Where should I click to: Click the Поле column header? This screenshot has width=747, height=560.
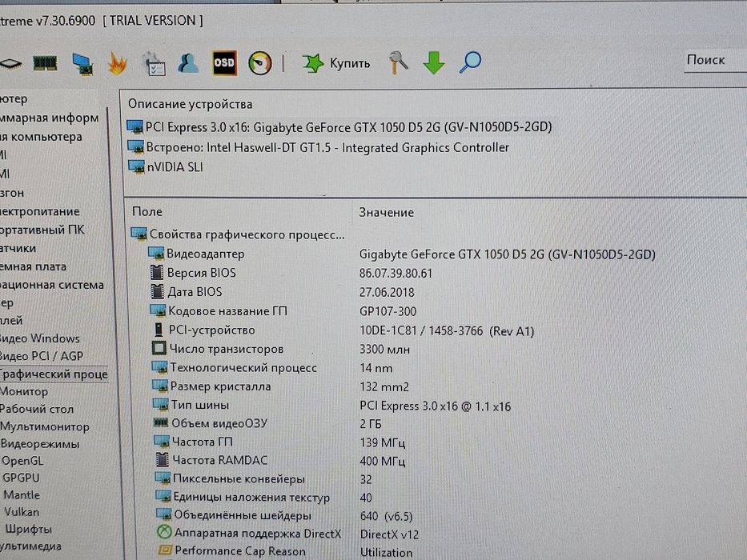pos(147,212)
